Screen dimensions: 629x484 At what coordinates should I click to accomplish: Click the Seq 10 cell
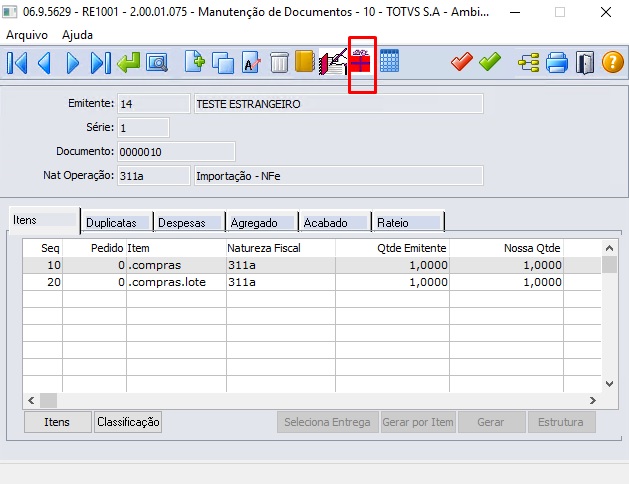click(x=43, y=265)
